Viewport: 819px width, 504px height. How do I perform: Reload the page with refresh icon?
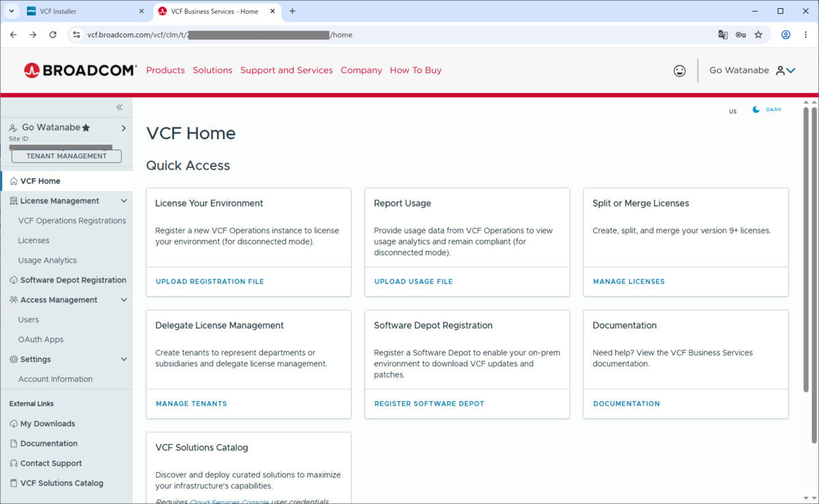53,35
